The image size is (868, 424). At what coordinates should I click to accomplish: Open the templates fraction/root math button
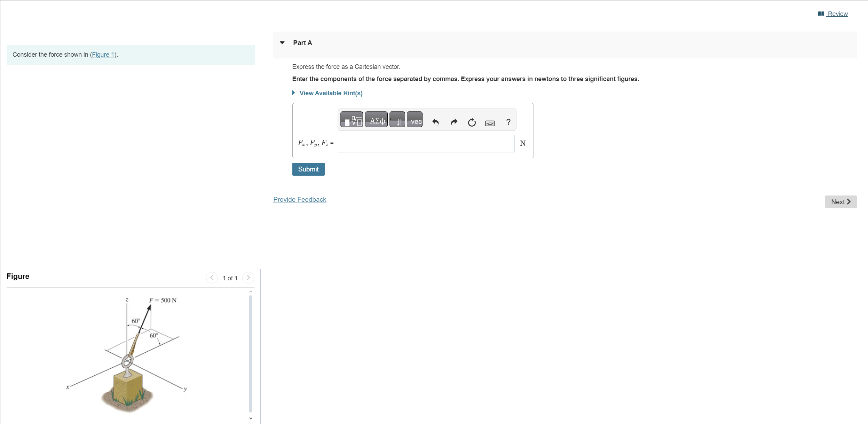tap(352, 120)
